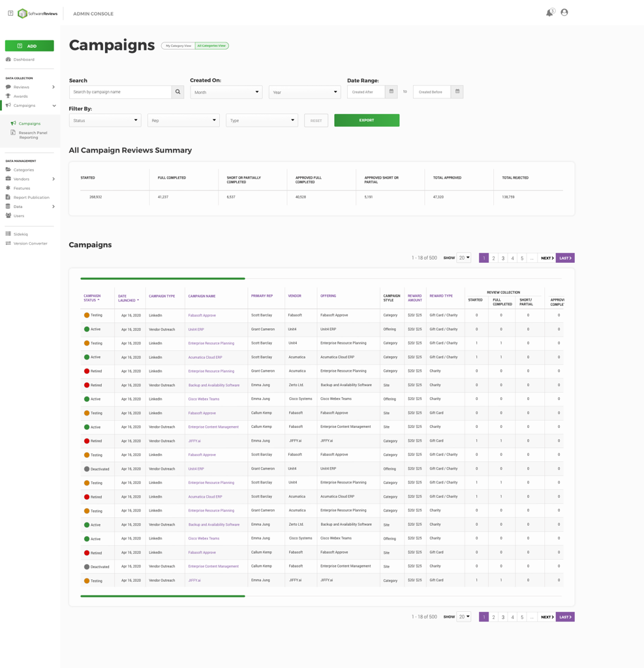
Task: Click the Data database icon
Action: click(8, 207)
